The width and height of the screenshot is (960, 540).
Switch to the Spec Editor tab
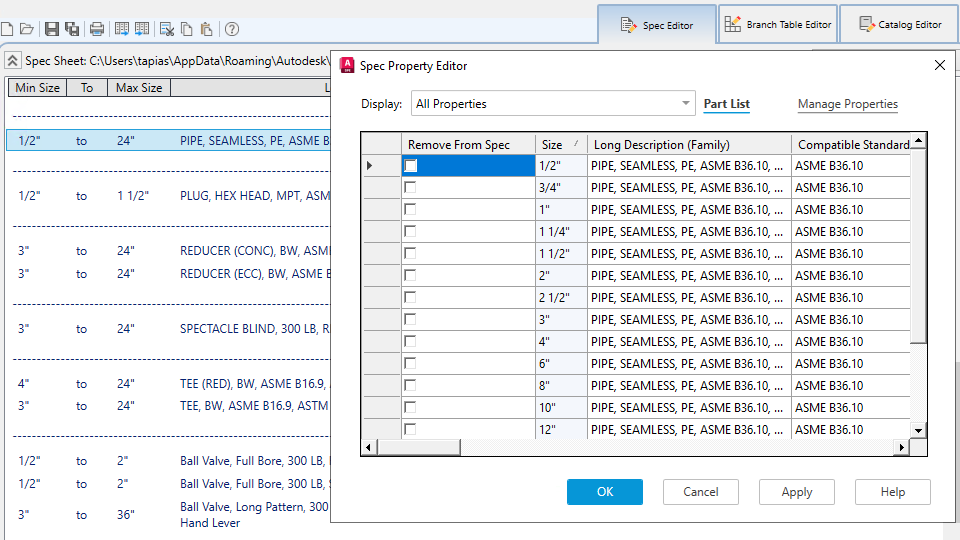pyautogui.click(x=657, y=25)
